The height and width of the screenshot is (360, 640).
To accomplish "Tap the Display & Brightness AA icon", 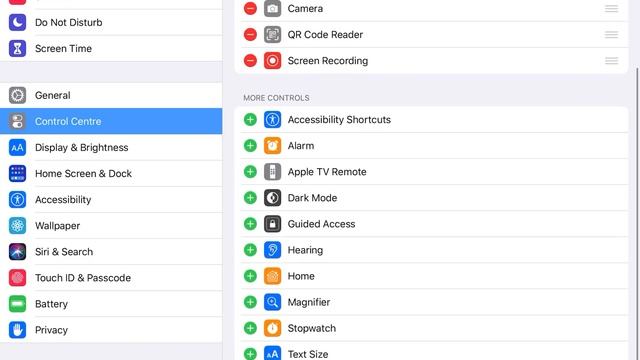I will tap(17, 147).
